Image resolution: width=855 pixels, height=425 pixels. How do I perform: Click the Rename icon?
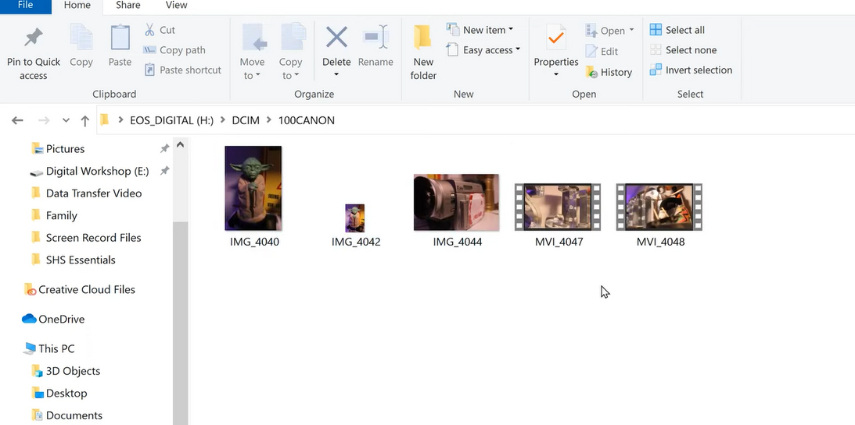(x=375, y=38)
